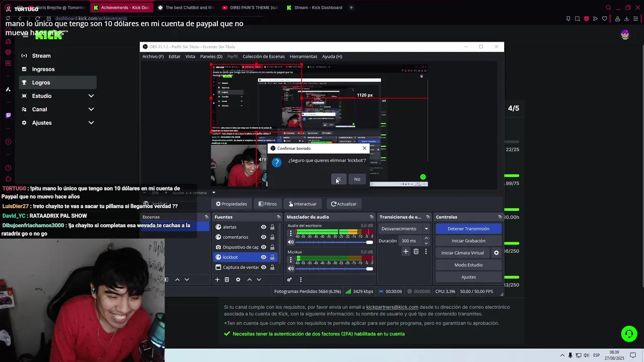Open Twitch in browser sidebar
This screenshot has width=644, height=362.
pyautogui.click(x=8, y=115)
